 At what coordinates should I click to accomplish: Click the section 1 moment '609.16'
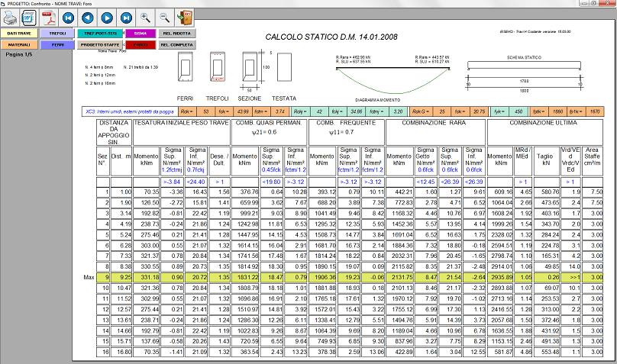click(x=500, y=192)
